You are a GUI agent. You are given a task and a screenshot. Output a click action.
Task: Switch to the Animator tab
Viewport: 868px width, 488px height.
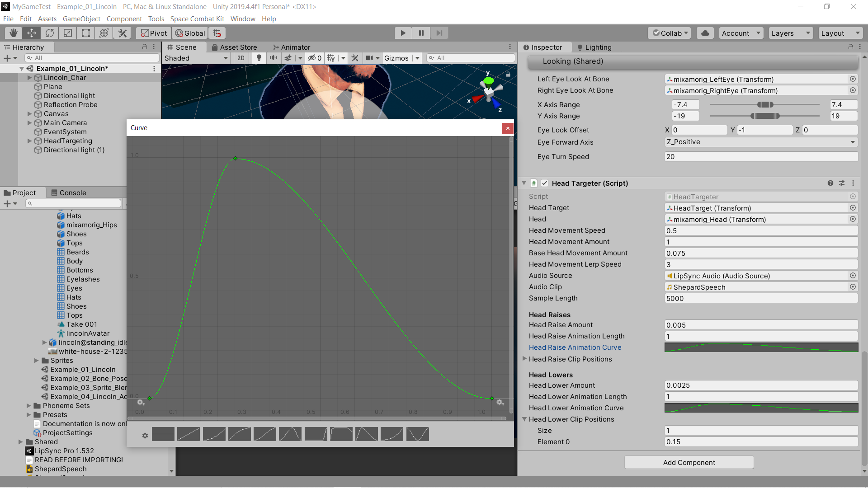click(x=292, y=47)
